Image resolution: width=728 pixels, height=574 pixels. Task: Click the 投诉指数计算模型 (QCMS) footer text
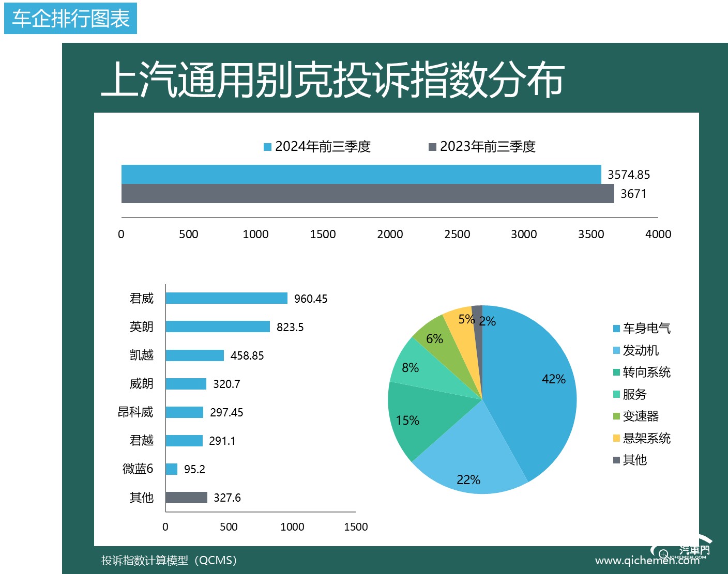(x=169, y=560)
